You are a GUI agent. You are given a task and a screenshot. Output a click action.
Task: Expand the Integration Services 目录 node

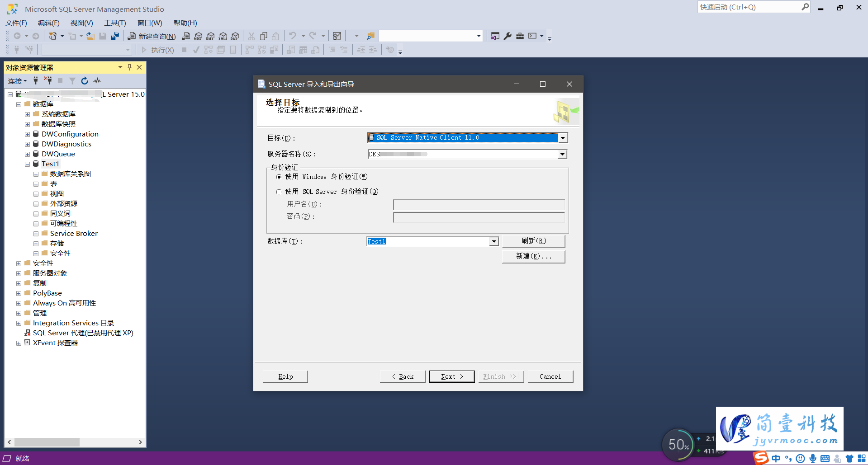tap(19, 323)
